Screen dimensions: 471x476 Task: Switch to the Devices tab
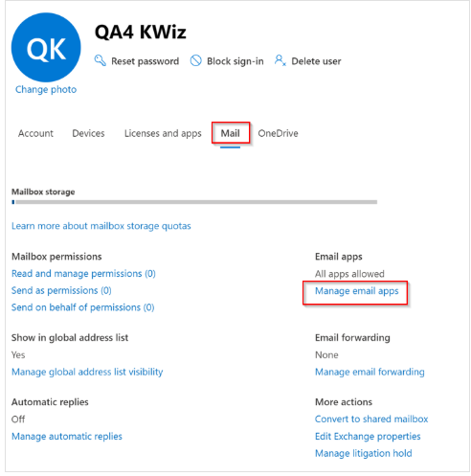(88, 133)
